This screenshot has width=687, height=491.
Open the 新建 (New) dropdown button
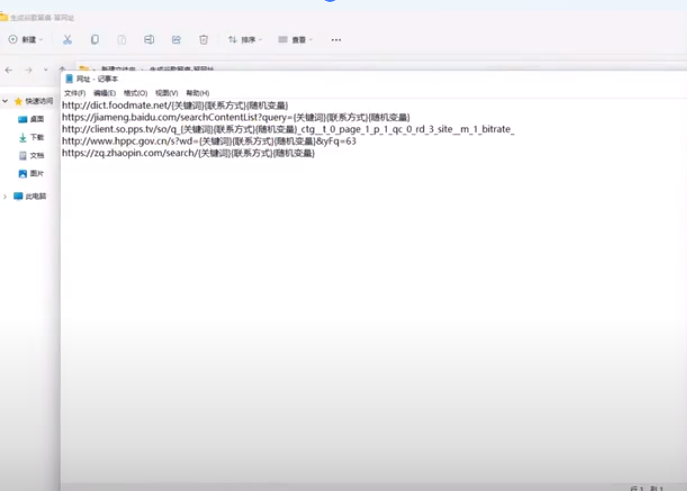[26, 40]
